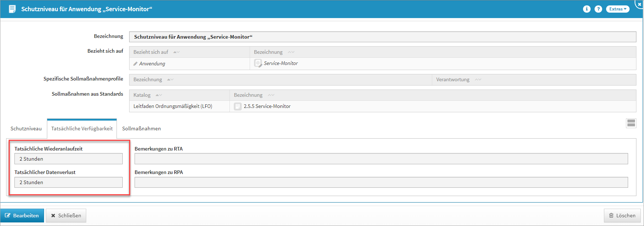Sort the Katalog column
644x226 pixels.
pyautogui.click(x=159, y=95)
